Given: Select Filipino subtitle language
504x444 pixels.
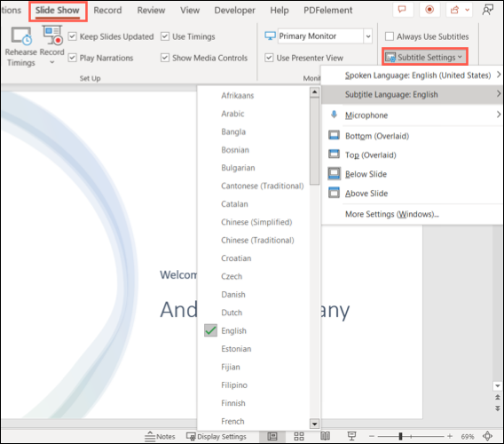Looking at the screenshot, I should click(234, 385).
